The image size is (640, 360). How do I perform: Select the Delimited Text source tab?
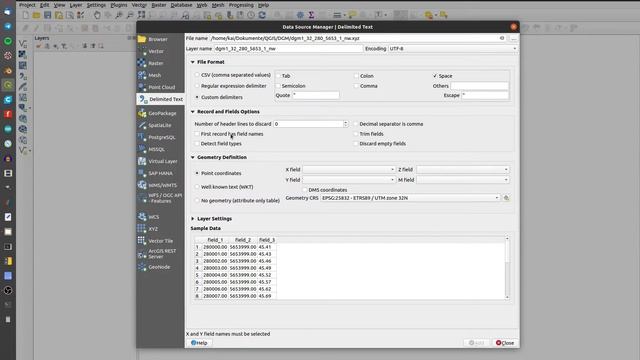click(160, 99)
